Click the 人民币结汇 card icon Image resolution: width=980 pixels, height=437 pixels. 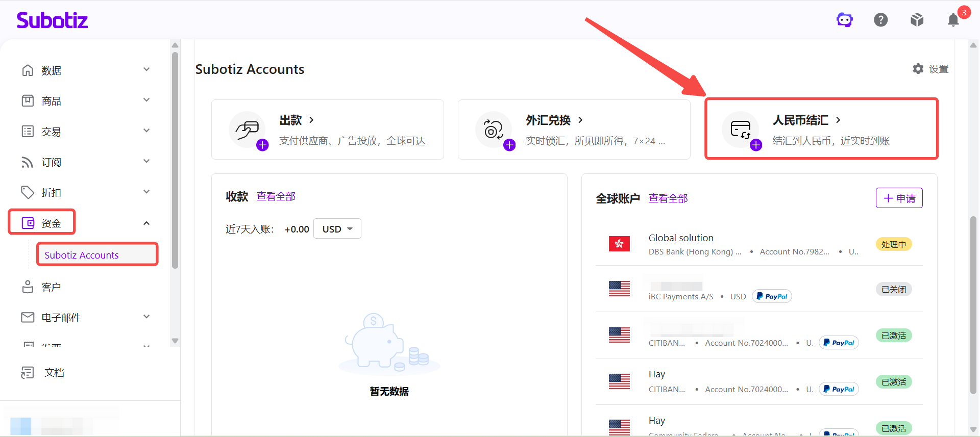click(x=741, y=130)
